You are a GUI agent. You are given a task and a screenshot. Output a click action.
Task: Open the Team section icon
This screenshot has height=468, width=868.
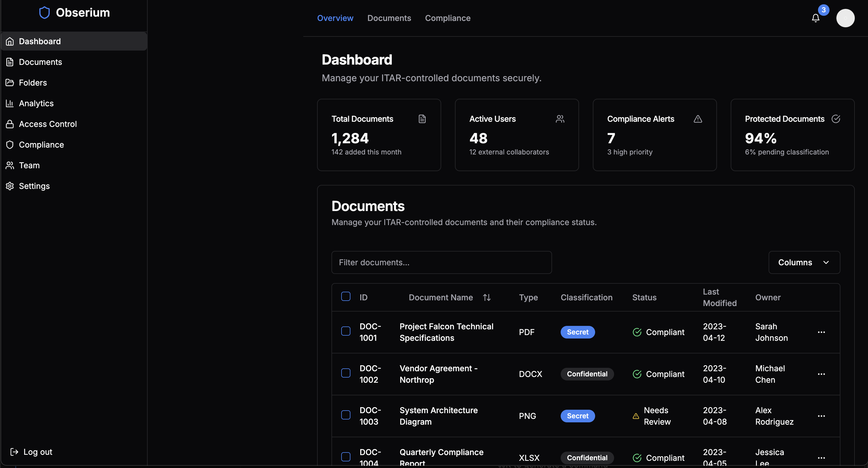coord(10,165)
